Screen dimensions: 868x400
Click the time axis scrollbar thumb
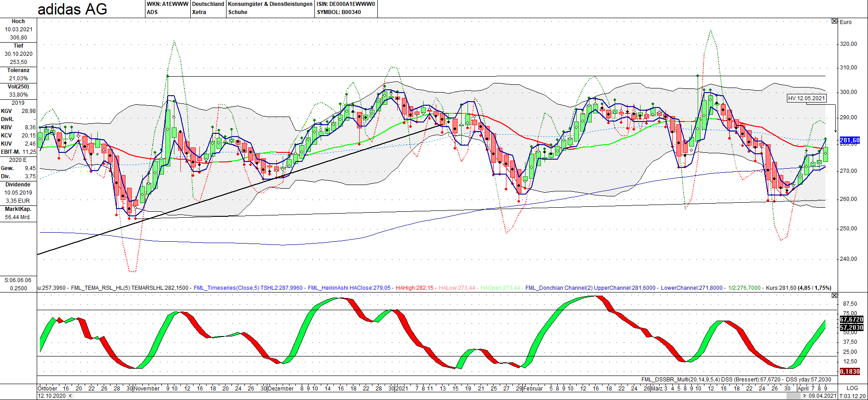coord(793,396)
